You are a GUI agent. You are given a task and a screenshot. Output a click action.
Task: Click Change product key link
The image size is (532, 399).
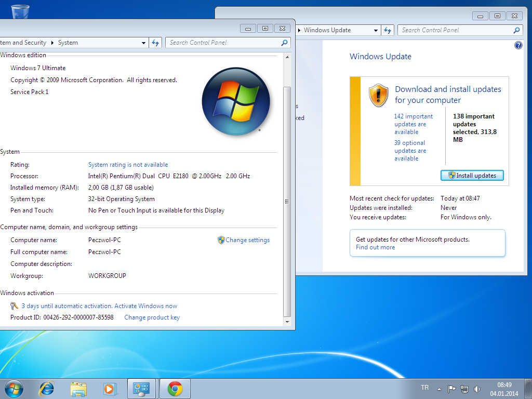(x=152, y=317)
